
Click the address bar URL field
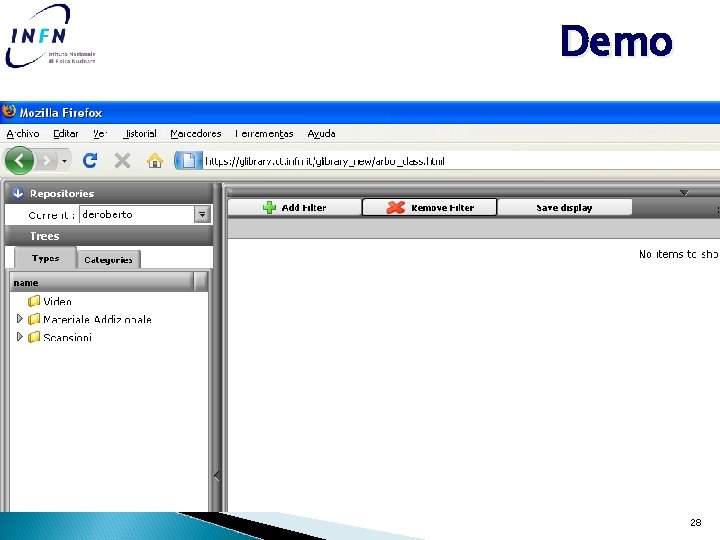tap(461, 161)
